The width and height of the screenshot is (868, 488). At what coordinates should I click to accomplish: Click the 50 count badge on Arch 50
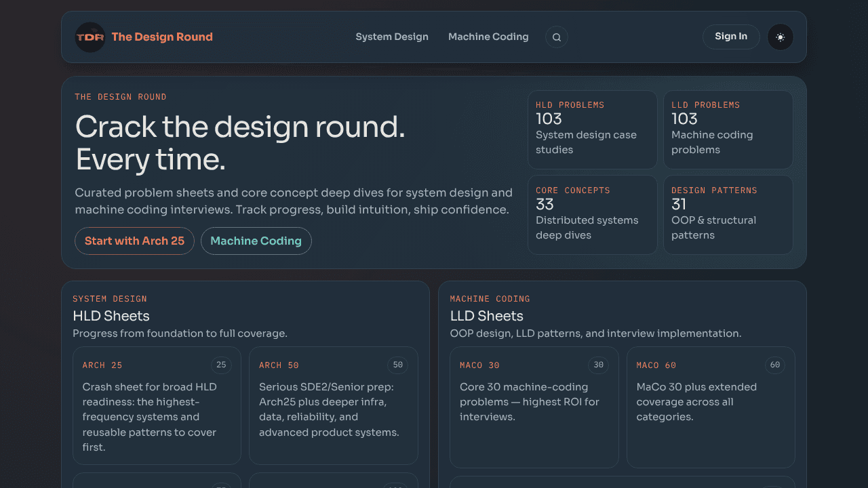pos(398,365)
